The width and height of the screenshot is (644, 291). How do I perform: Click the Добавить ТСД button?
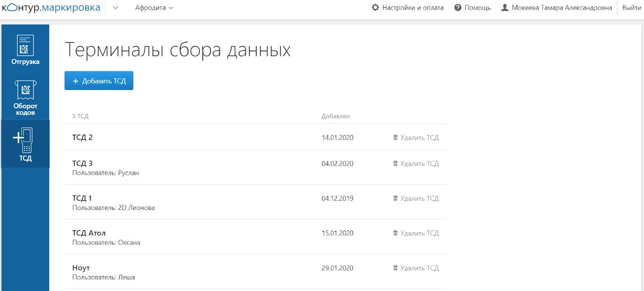(99, 81)
